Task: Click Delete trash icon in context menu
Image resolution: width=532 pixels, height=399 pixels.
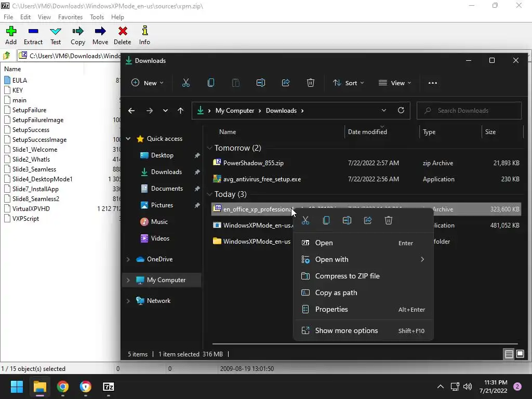Action: click(x=389, y=220)
